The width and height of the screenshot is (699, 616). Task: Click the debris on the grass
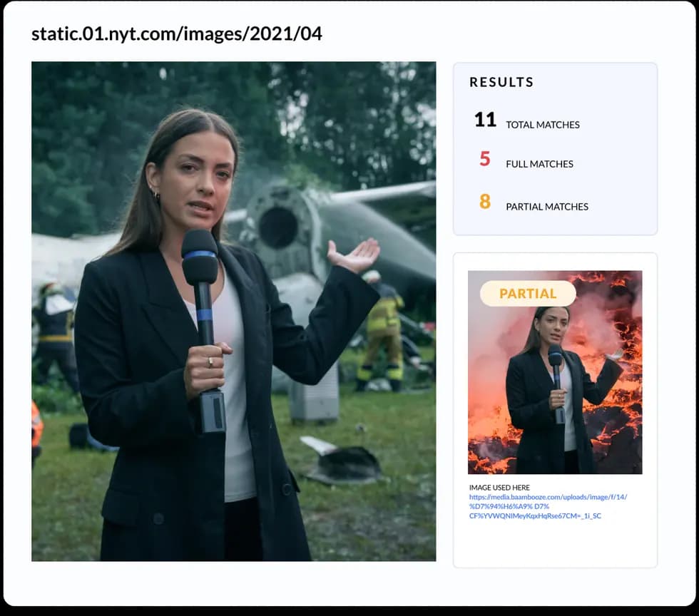342,461
